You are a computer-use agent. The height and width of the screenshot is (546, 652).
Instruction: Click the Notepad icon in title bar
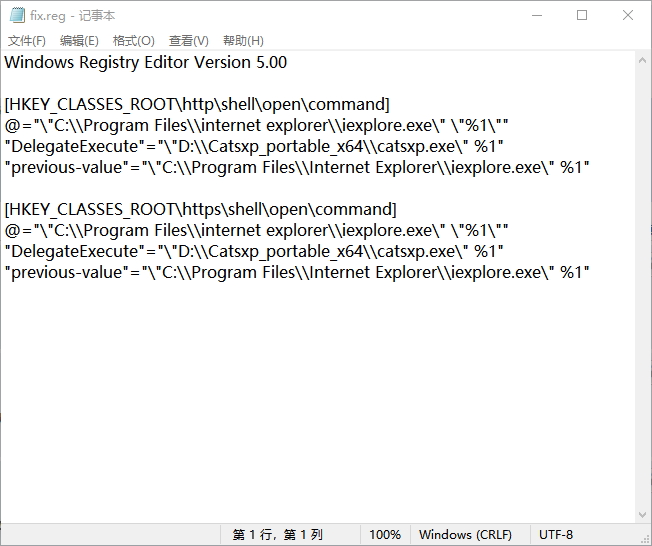17,15
